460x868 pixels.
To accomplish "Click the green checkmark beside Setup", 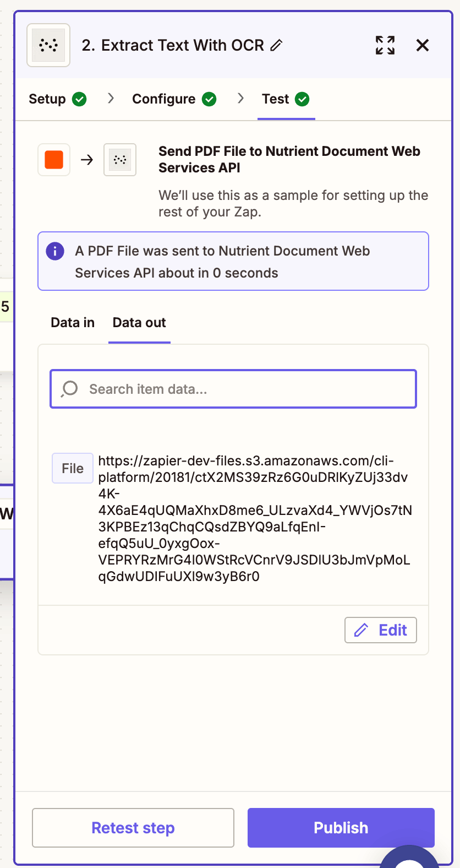I will pos(79,99).
